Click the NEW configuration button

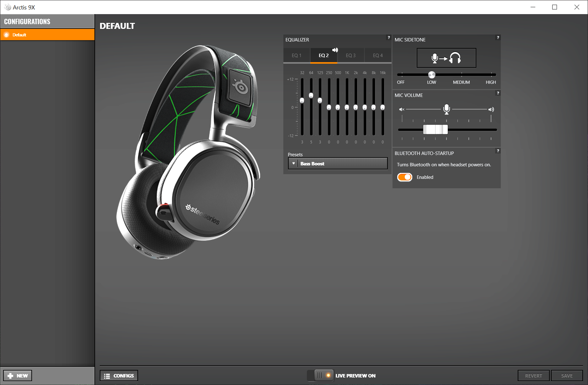[18, 376]
